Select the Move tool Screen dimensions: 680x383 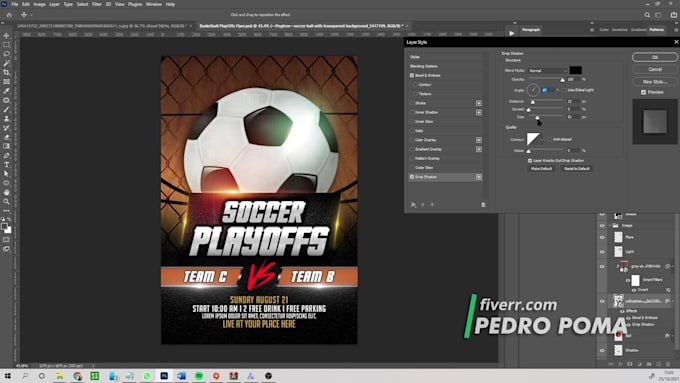pos(7,36)
